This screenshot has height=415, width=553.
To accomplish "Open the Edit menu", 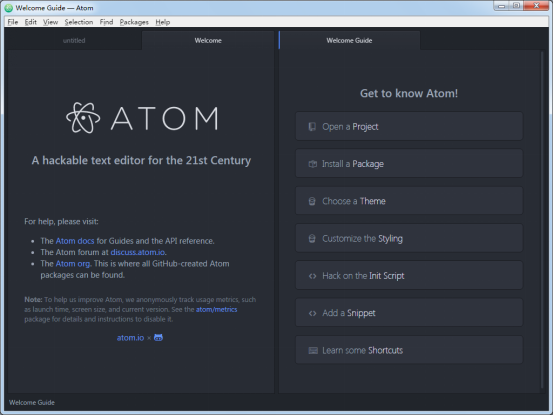I will coord(31,22).
